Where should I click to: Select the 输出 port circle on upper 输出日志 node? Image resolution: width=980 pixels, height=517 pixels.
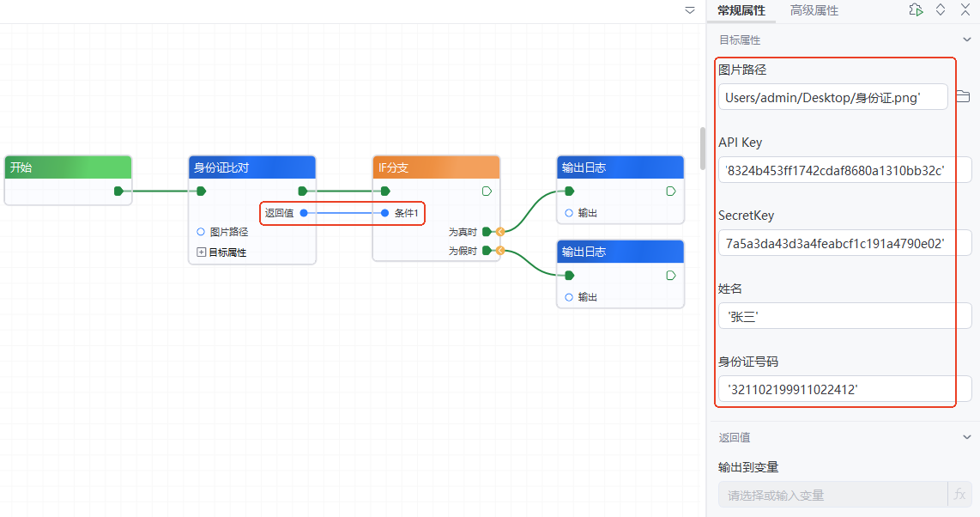569,213
